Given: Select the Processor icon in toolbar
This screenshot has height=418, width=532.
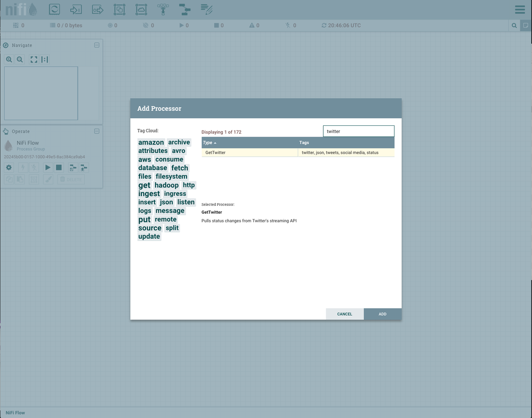Looking at the screenshot, I should pyautogui.click(x=54, y=9).
